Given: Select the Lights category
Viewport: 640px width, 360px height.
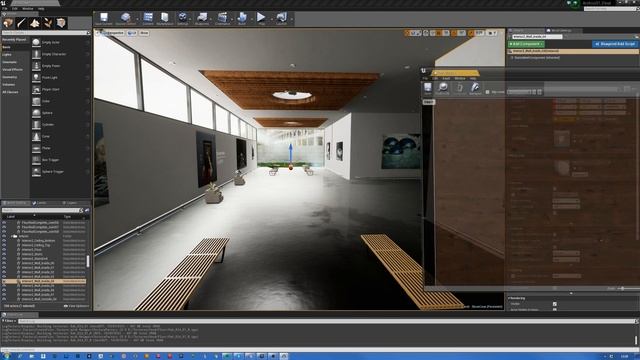Looking at the screenshot, I should [7, 54].
